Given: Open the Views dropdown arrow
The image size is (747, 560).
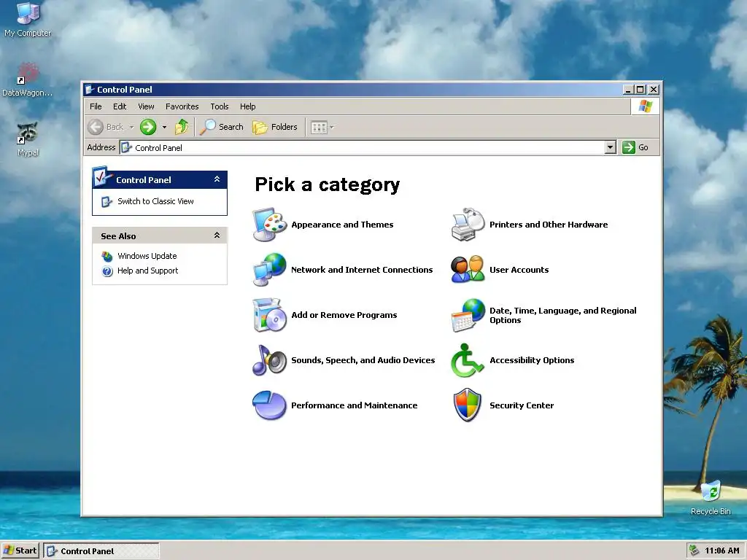Looking at the screenshot, I should [x=332, y=127].
